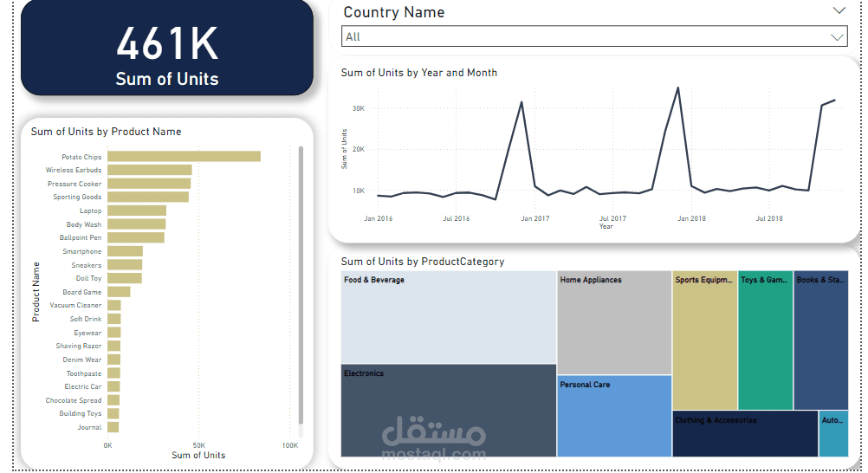The image size is (868, 473).
Task: Click the Sporting Goods bar
Action: click(148, 197)
